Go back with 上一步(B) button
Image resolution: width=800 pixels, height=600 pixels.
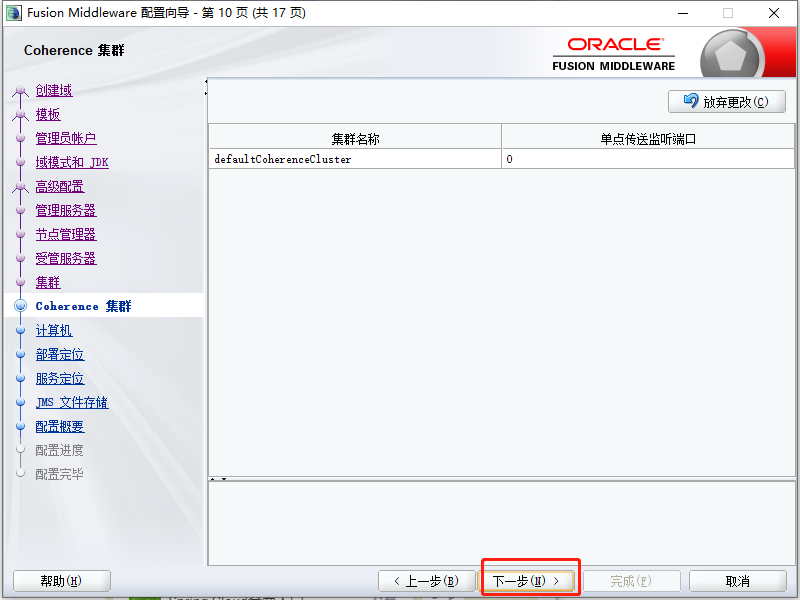[427, 581]
